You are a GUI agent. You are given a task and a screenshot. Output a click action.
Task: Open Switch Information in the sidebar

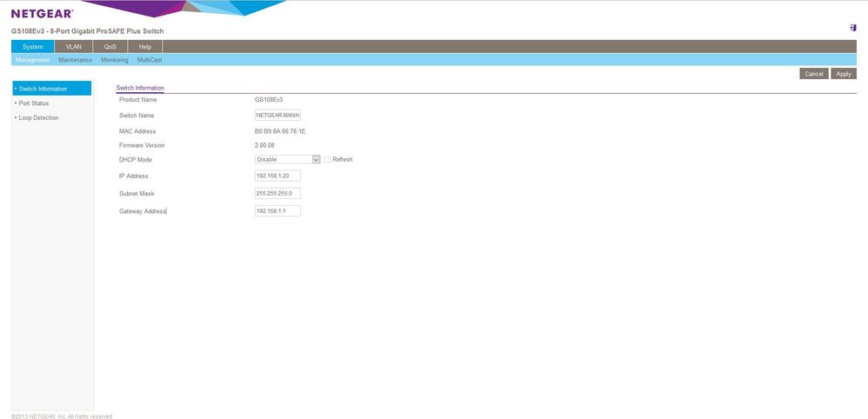pyautogui.click(x=52, y=89)
